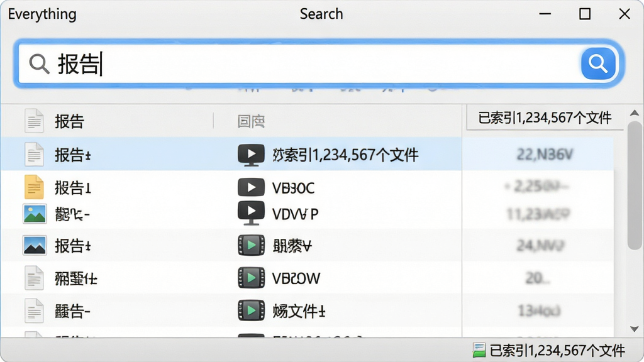The width and height of the screenshot is (644, 362).
Task: Click the green landscape picture icon in the VDVV P row
Action: click(x=35, y=214)
